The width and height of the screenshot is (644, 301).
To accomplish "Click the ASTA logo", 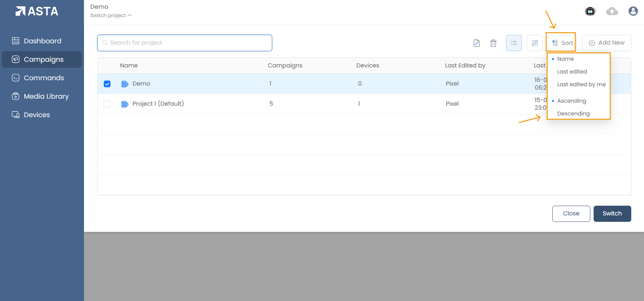I will (37, 11).
